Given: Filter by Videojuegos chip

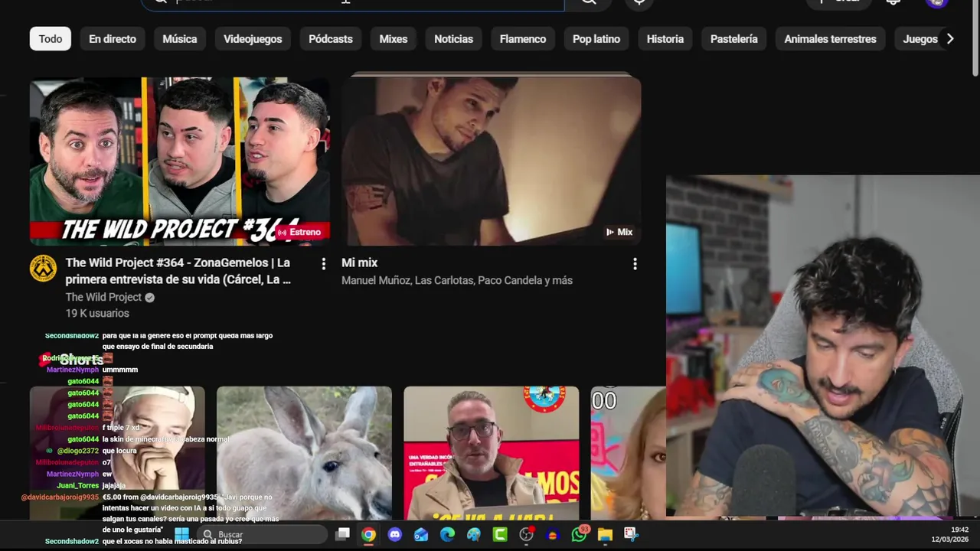Looking at the screenshot, I should coord(253,39).
